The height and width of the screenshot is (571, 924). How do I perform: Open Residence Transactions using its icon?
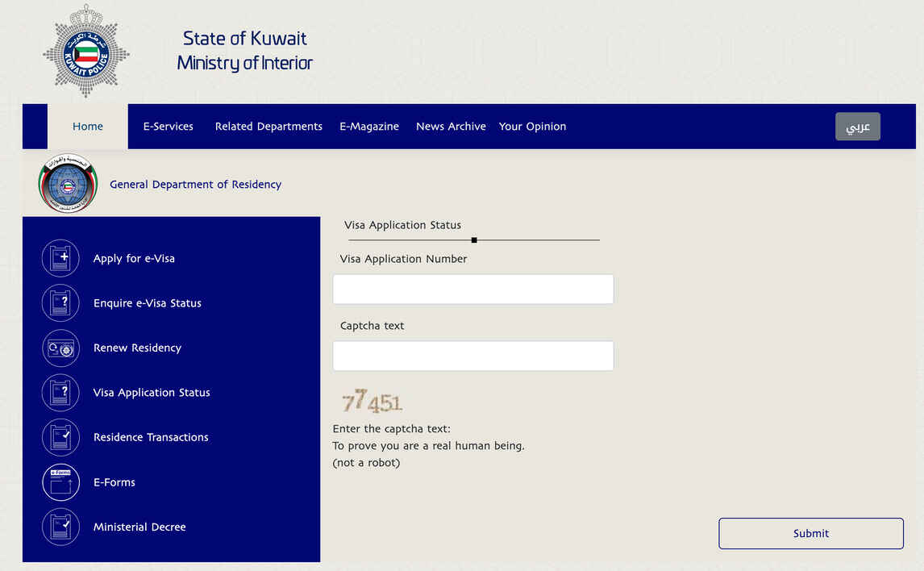tap(60, 437)
